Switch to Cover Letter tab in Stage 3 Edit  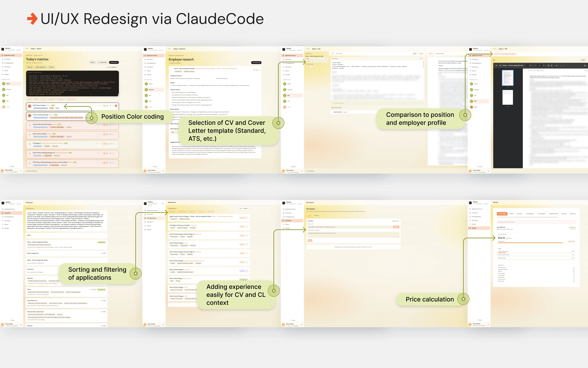339,54
